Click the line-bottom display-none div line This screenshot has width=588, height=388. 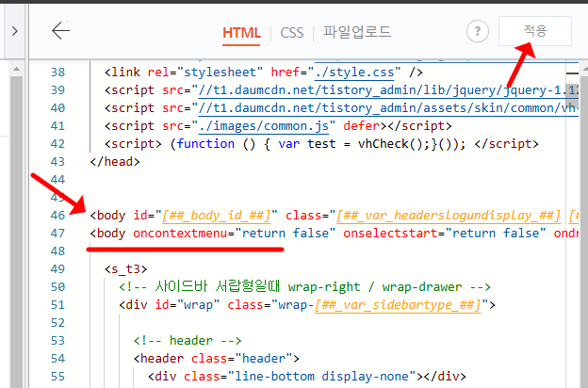307,377
